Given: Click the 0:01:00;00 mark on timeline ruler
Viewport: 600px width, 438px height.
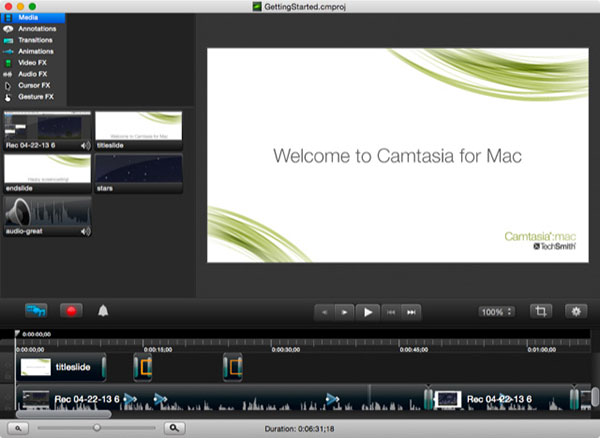Looking at the screenshot, I should pyautogui.click(x=541, y=349).
